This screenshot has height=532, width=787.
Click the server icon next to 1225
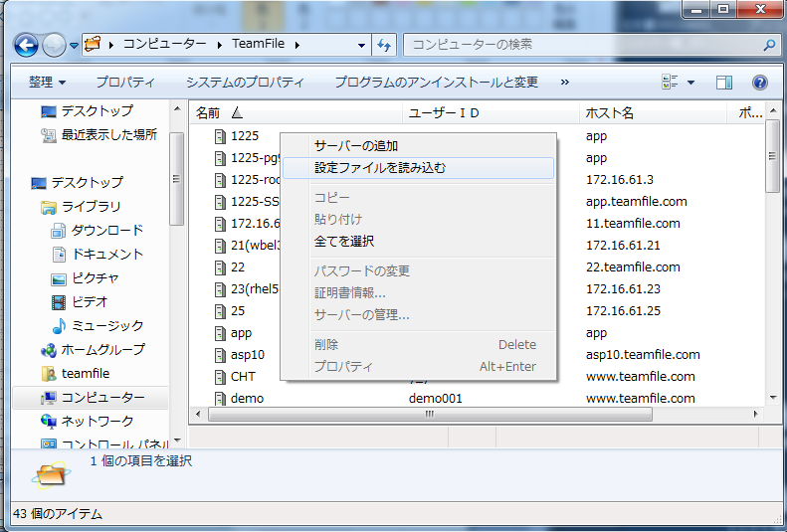coord(221,136)
